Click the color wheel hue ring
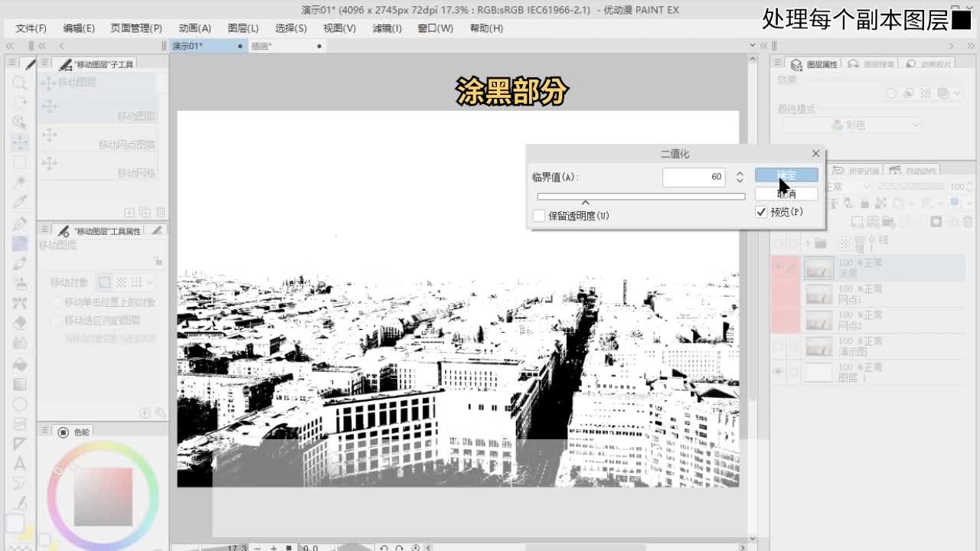980x551 pixels. [103, 446]
